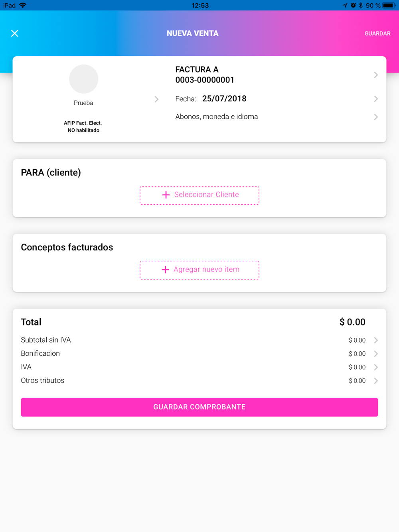Tap the Prueba profile avatar circle
The width and height of the screenshot is (399, 532).
83,79
